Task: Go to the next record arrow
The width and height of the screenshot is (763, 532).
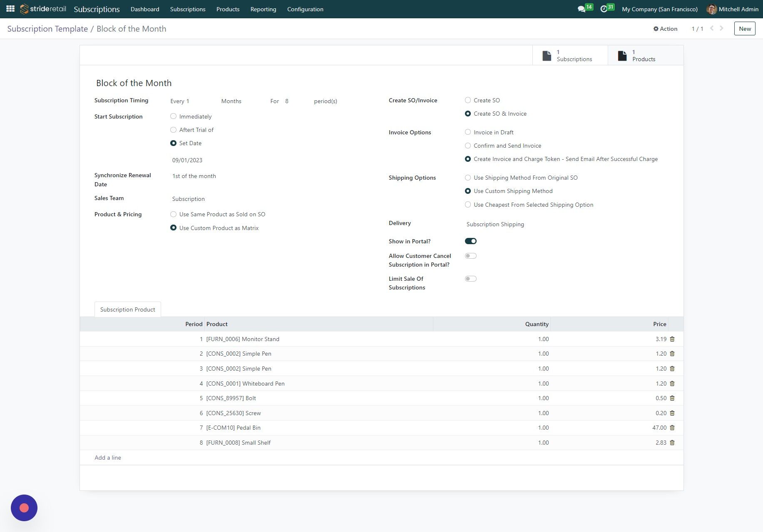Action: point(722,28)
